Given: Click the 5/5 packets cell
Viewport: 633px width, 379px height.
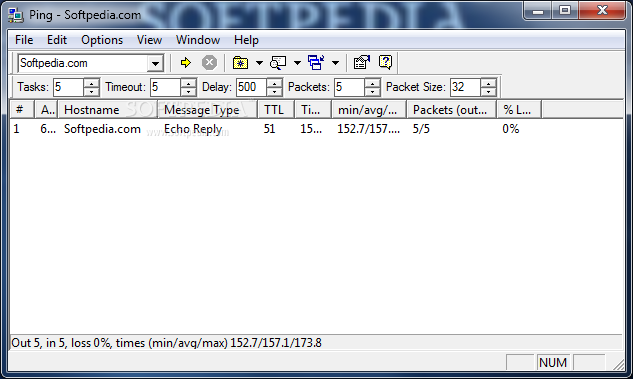Looking at the screenshot, I should click(421, 129).
